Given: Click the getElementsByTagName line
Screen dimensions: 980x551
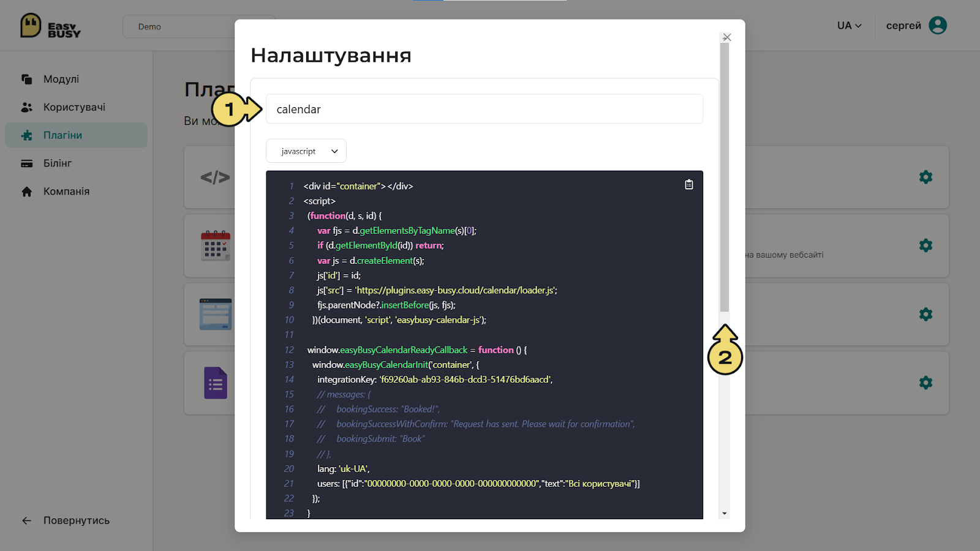Looking at the screenshot, I should (396, 231).
